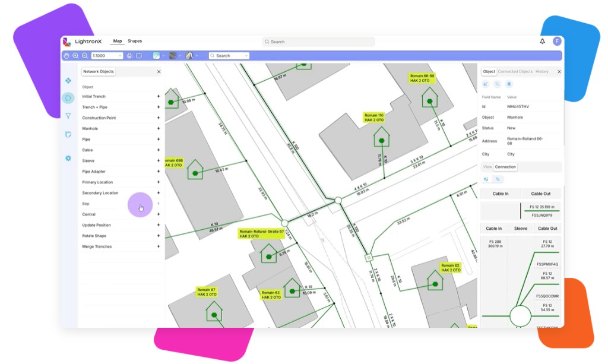Open the user avatar F menu

pyautogui.click(x=557, y=41)
